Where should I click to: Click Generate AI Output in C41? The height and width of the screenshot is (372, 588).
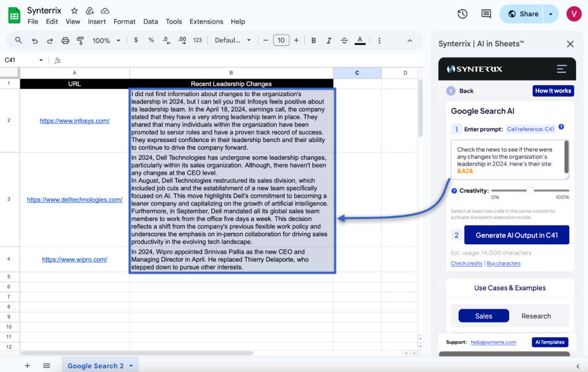point(516,235)
